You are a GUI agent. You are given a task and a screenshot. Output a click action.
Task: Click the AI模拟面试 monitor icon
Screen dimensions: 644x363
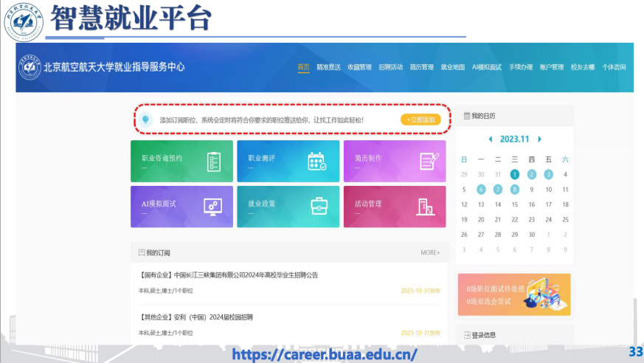213,206
